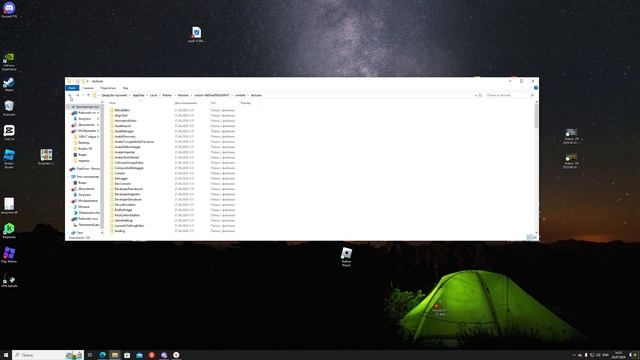Viewport: 640px width, 360px height.
Task: Sort by Date modified column header
Action: [186, 103]
